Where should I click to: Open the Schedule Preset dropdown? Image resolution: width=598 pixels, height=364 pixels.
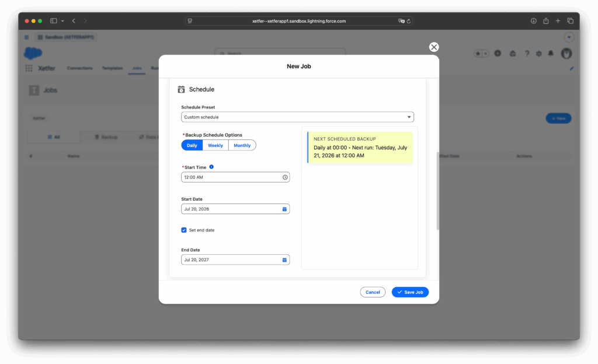point(297,117)
